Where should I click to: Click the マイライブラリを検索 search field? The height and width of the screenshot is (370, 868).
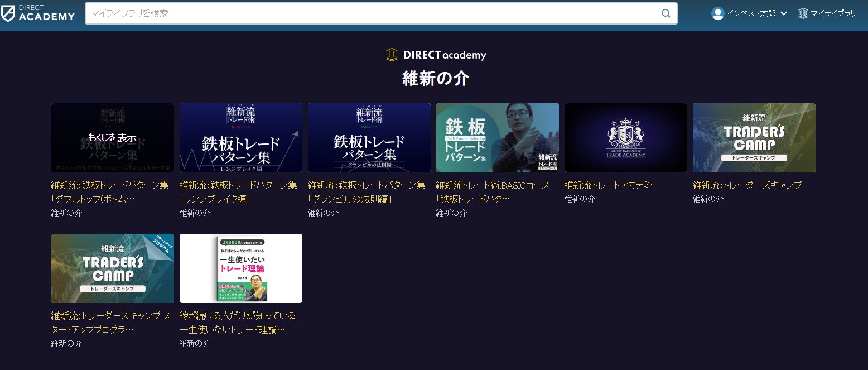381,13
